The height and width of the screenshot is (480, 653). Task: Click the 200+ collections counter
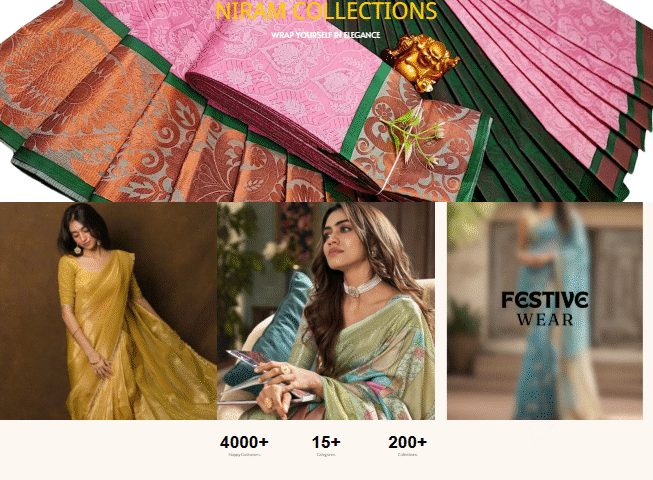(407, 442)
